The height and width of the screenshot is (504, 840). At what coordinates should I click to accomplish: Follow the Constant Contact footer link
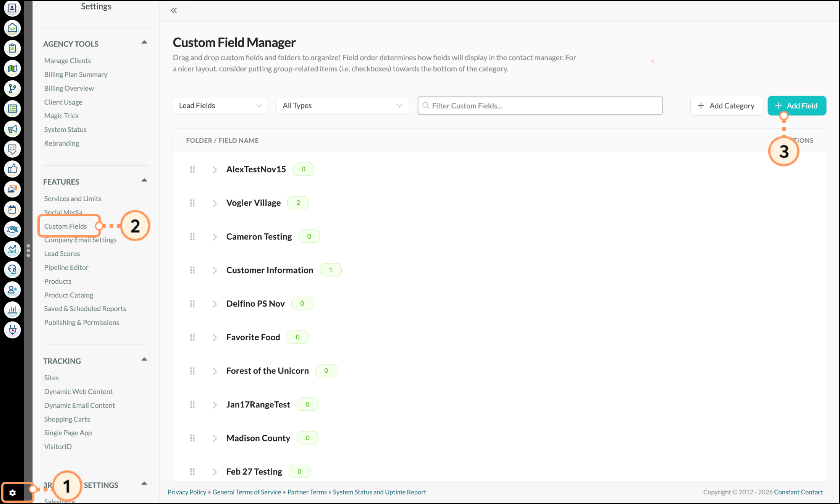(798, 492)
